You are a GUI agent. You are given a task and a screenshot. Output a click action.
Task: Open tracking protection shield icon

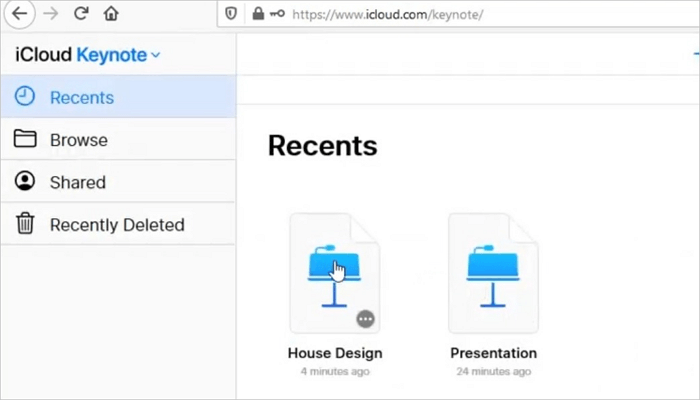pos(231,14)
